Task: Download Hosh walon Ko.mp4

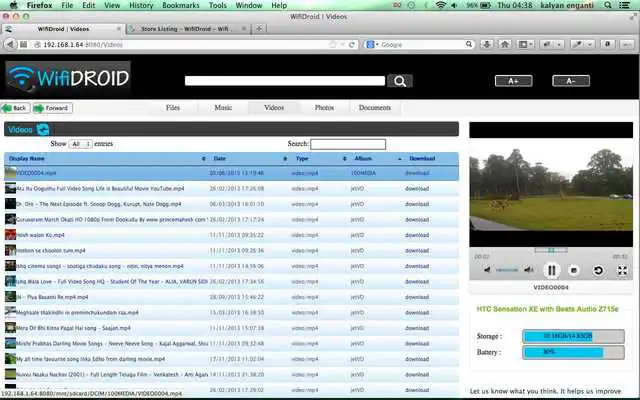Action: point(417,235)
